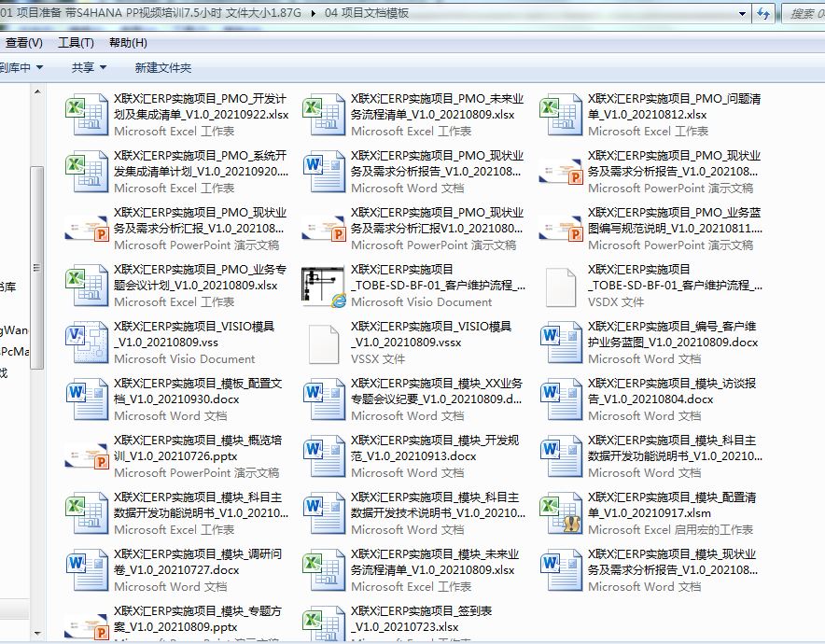Open the 查看(V) menu
The height and width of the screenshot is (644, 825).
click(x=24, y=43)
